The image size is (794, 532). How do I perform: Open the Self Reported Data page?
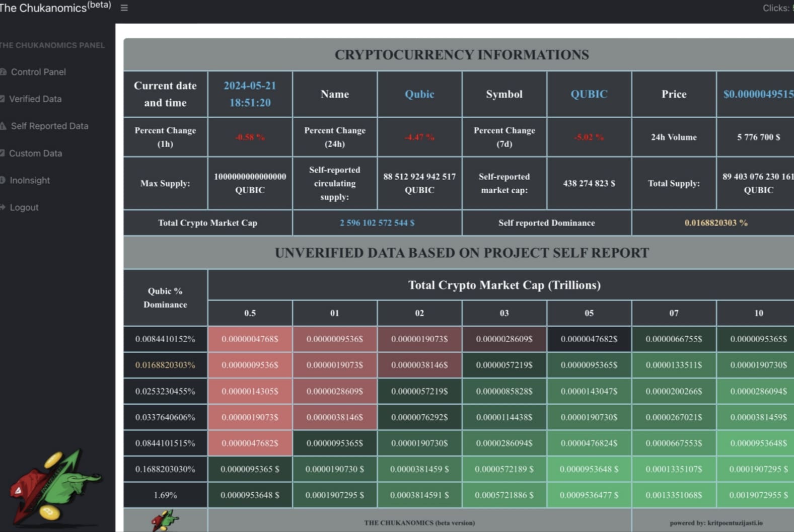(x=49, y=126)
